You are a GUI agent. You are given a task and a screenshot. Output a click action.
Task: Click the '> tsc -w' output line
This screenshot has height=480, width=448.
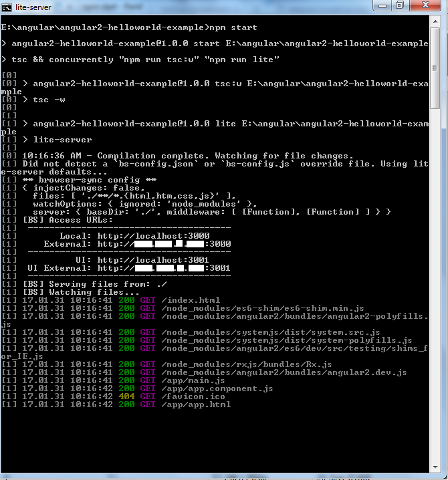pyautogui.click(x=43, y=100)
